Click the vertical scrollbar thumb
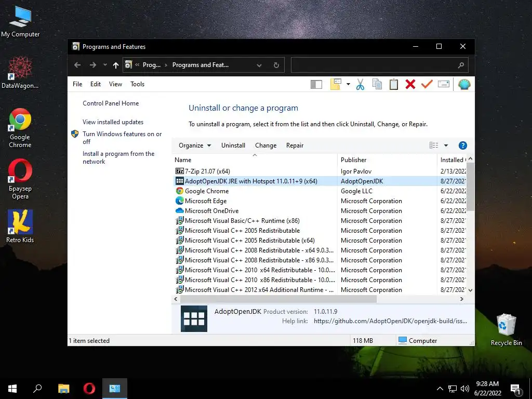532x399 pixels. (470, 187)
